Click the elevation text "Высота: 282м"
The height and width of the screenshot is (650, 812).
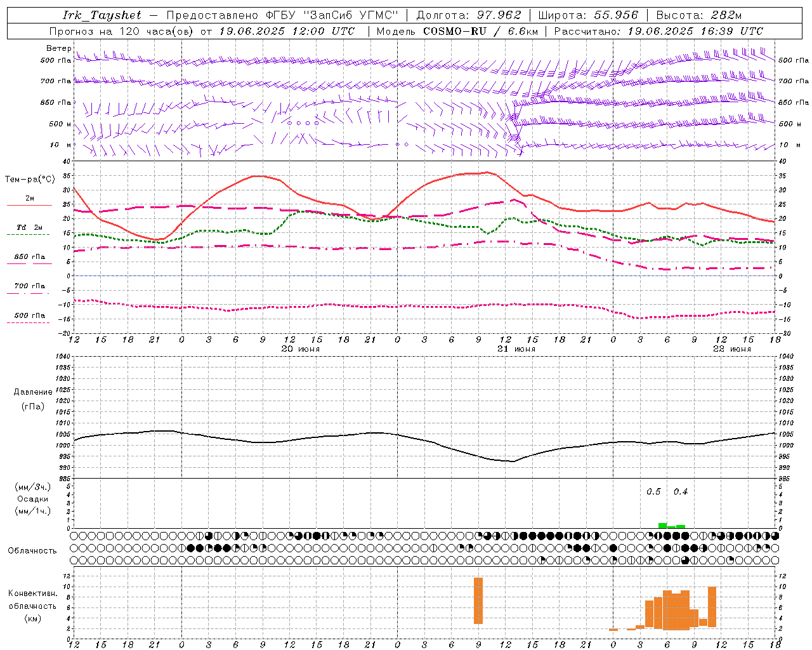(699, 15)
